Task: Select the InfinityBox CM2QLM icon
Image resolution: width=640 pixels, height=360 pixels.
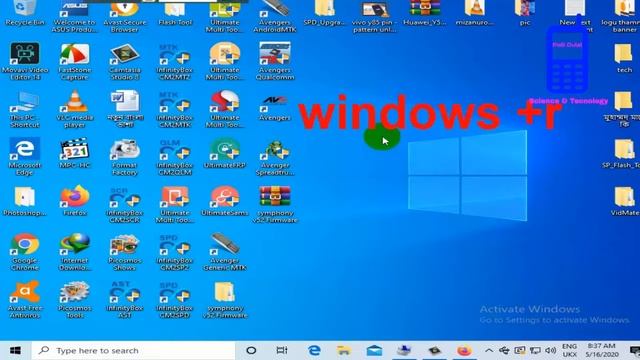Action: tap(175, 156)
